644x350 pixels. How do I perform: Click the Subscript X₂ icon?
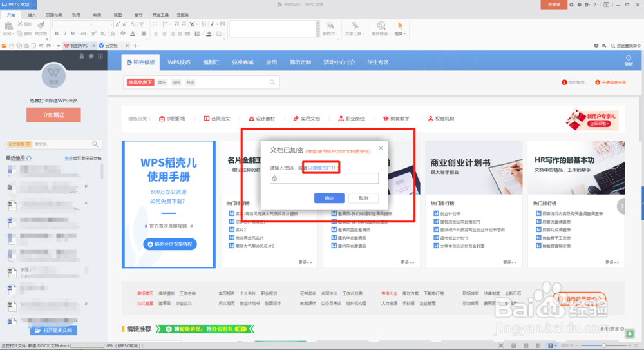[x=102, y=34]
